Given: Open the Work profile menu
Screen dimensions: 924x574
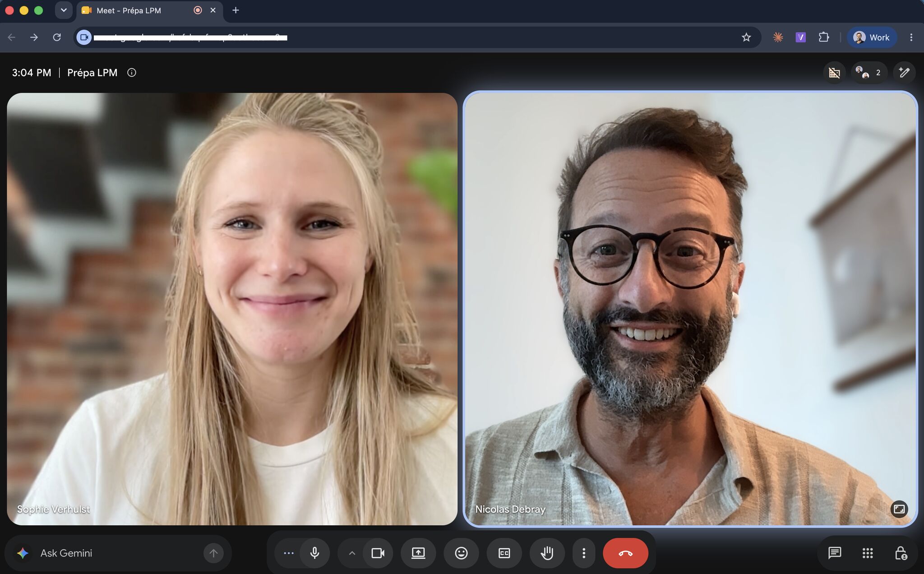Looking at the screenshot, I should pyautogui.click(x=872, y=37).
